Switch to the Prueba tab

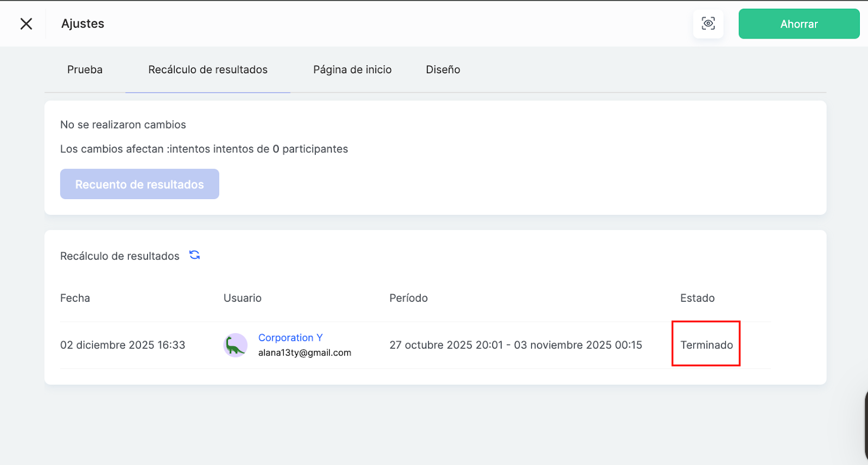click(85, 69)
